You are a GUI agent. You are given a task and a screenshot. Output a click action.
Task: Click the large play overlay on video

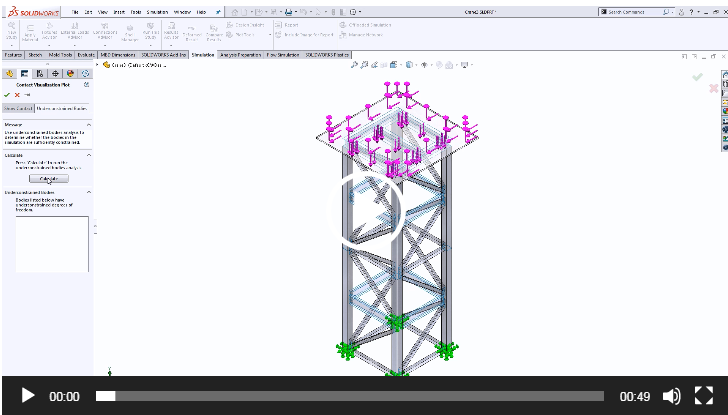(x=364, y=208)
